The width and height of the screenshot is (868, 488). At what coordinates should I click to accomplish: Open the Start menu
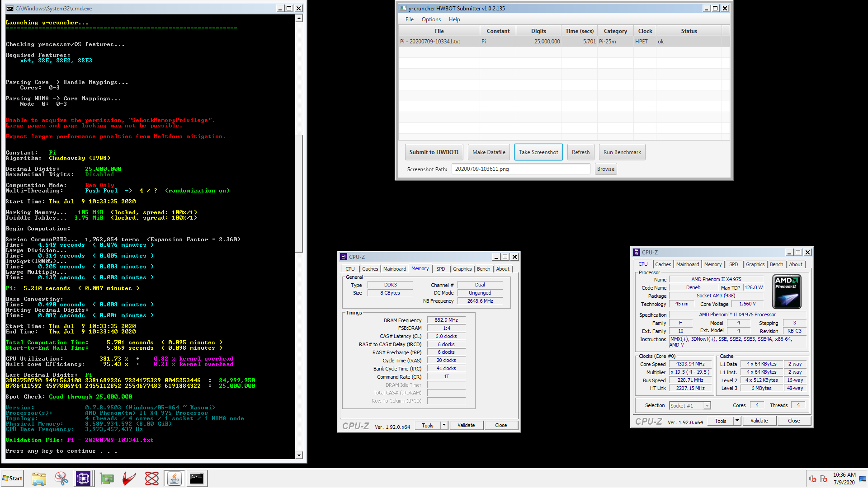coord(12,479)
